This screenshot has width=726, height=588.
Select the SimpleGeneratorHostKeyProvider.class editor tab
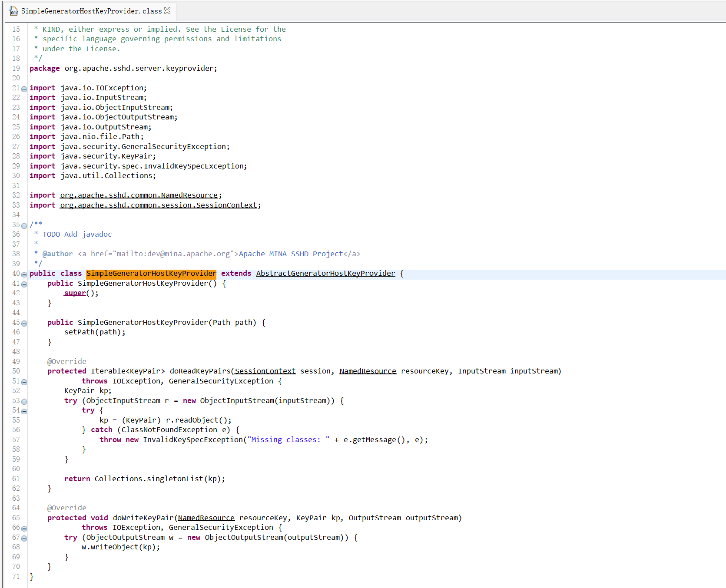90,11
